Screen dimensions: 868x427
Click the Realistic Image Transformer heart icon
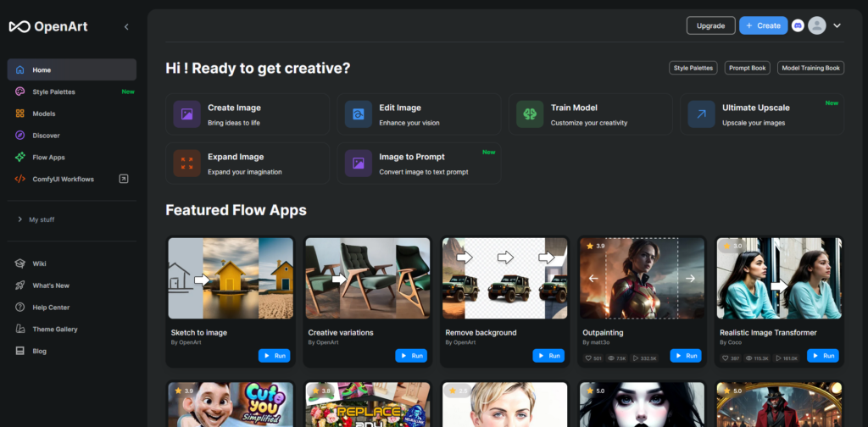pyautogui.click(x=726, y=358)
